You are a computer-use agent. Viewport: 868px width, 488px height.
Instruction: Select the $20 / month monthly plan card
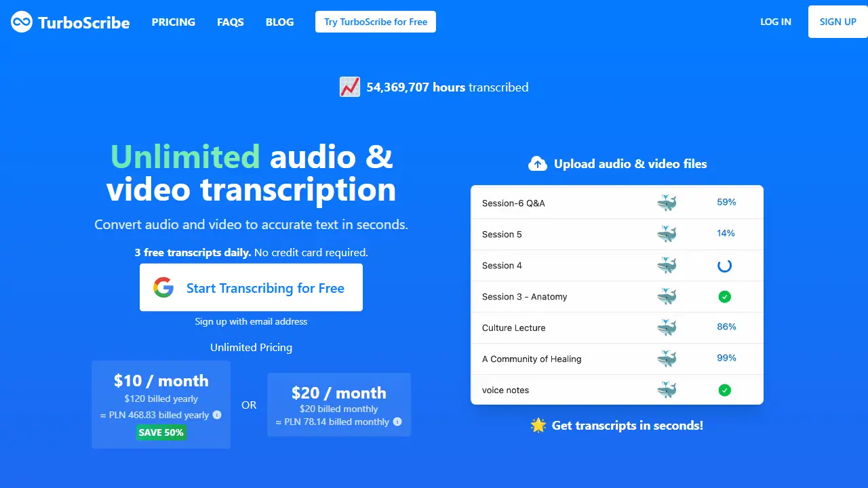click(339, 405)
